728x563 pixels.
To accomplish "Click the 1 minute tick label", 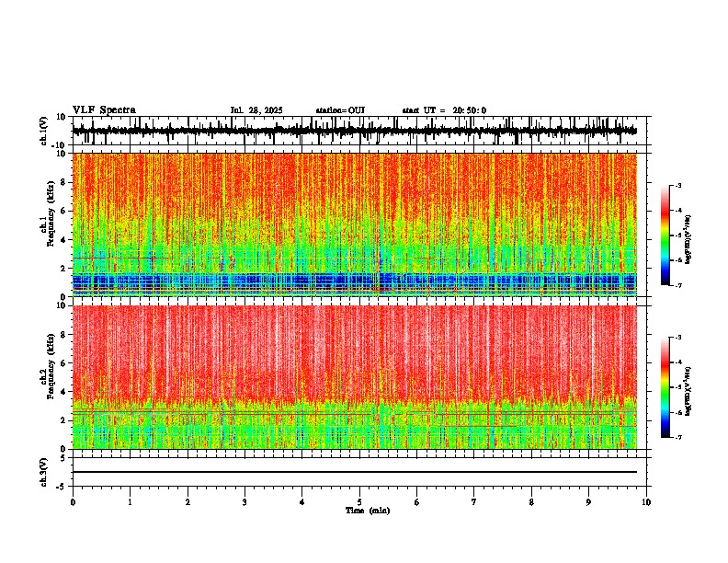I will [130, 502].
